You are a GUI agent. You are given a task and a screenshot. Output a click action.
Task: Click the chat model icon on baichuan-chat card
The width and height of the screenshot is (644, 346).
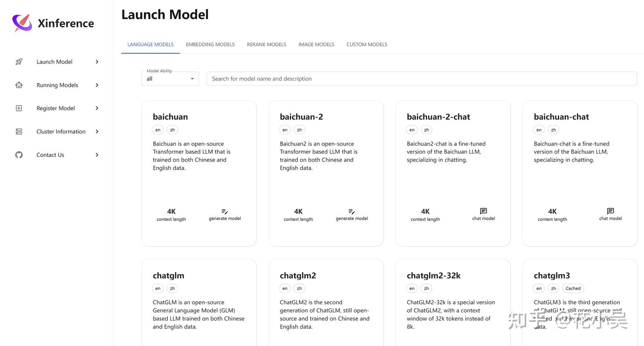(x=610, y=211)
